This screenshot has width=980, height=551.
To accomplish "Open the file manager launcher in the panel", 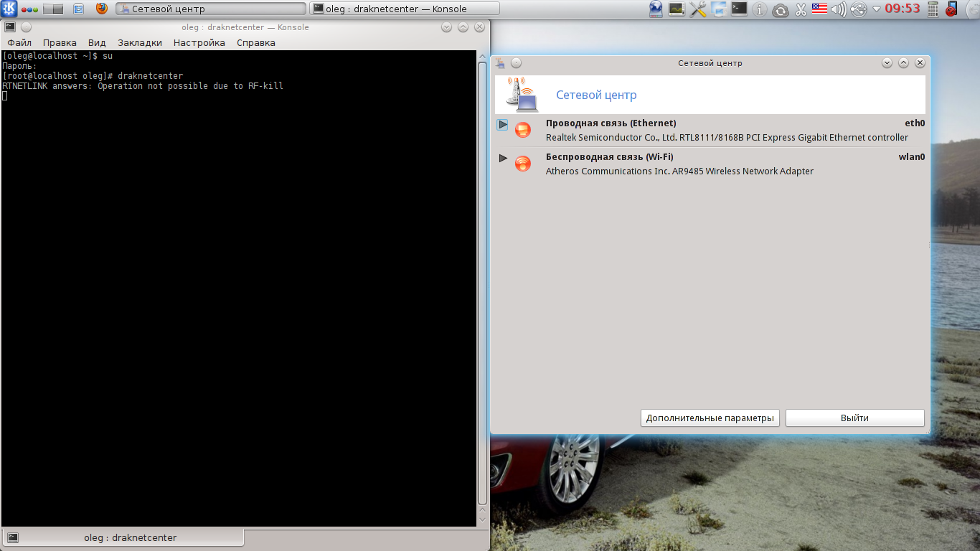I will (78, 9).
